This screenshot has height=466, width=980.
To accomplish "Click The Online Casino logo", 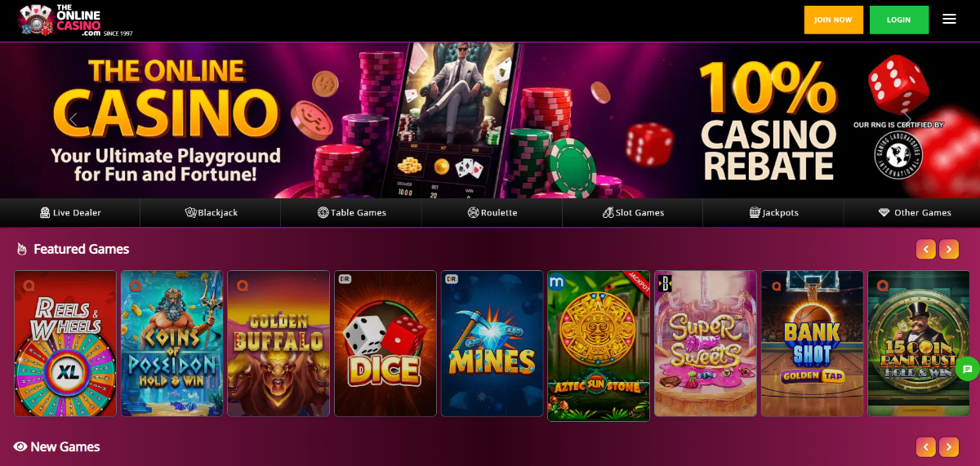I will (75, 20).
